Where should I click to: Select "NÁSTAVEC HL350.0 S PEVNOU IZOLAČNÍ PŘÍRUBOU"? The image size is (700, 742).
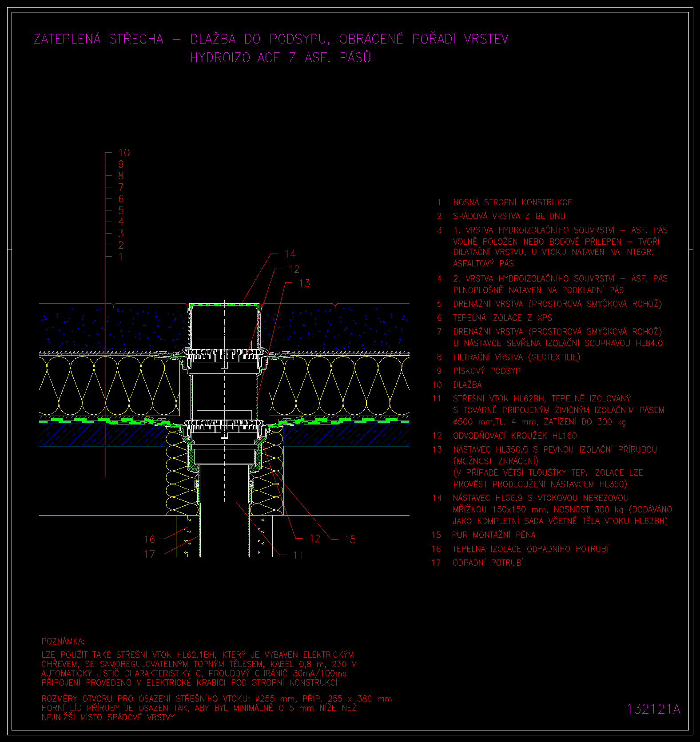[555, 450]
